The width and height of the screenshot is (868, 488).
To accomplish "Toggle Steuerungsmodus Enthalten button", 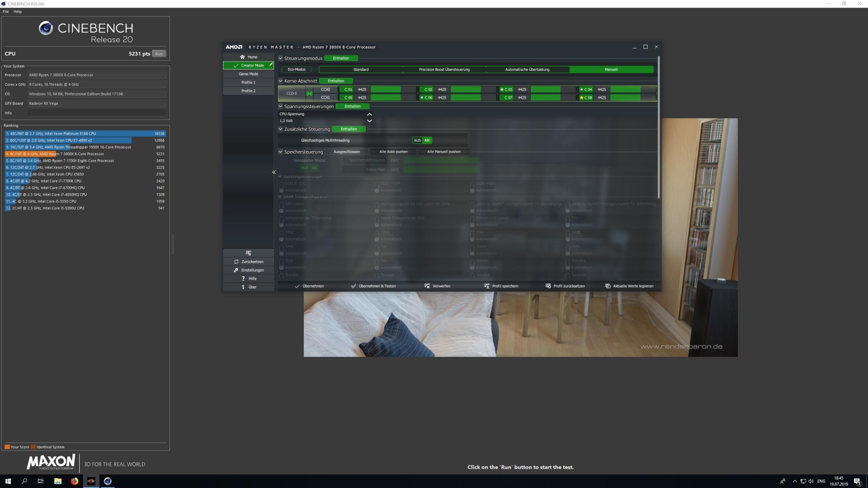I will pyautogui.click(x=341, y=58).
